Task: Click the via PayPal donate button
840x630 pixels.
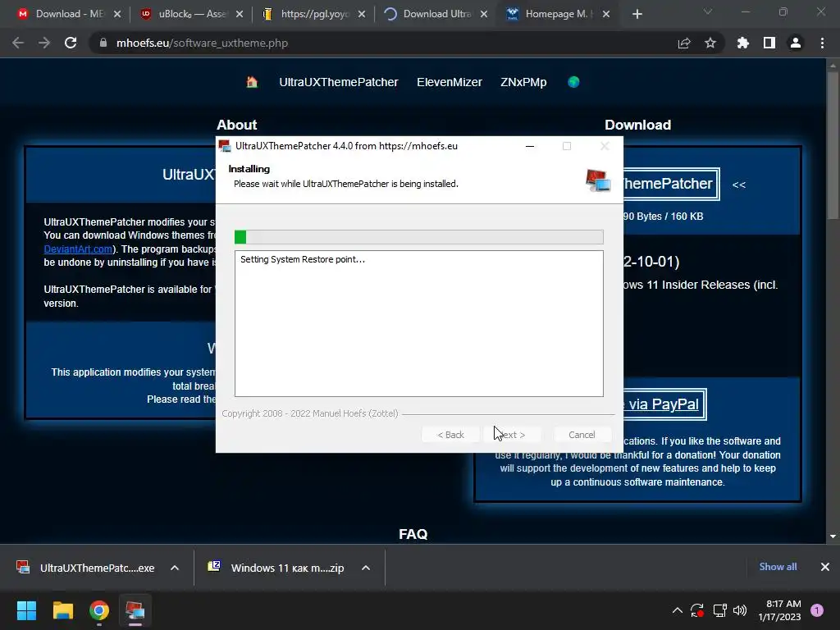Action: [664, 404]
